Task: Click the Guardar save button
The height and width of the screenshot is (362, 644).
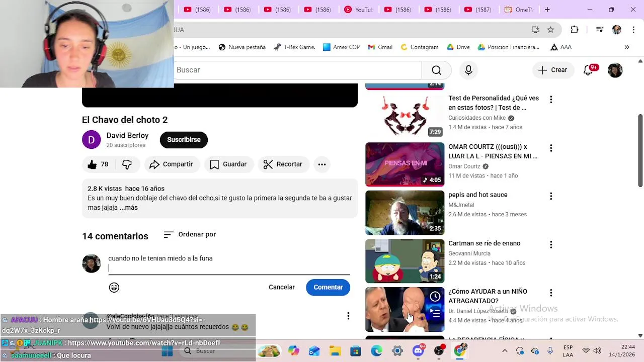Action: point(228,164)
